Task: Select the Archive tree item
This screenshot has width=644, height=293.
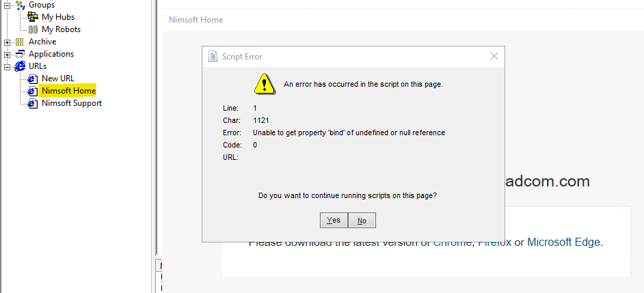Action: (42, 42)
